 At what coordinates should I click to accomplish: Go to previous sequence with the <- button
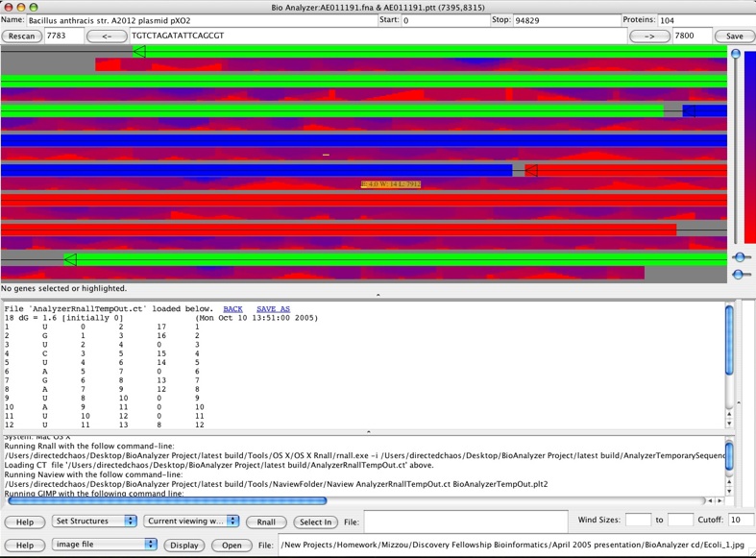click(107, 36)
